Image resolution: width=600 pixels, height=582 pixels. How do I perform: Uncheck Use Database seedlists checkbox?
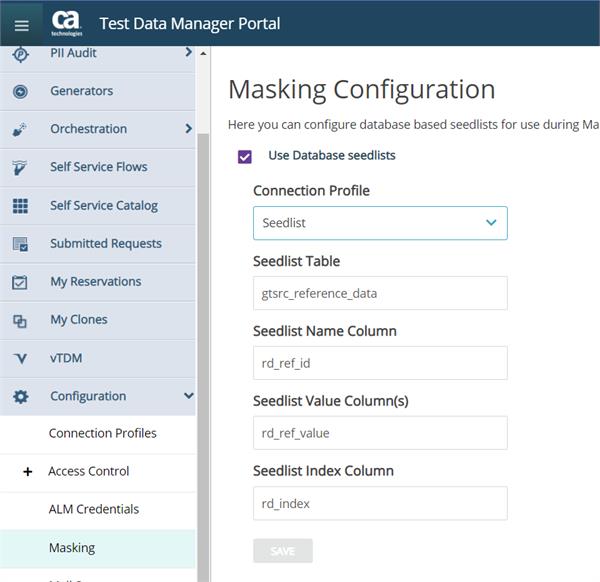pos(245,157)
